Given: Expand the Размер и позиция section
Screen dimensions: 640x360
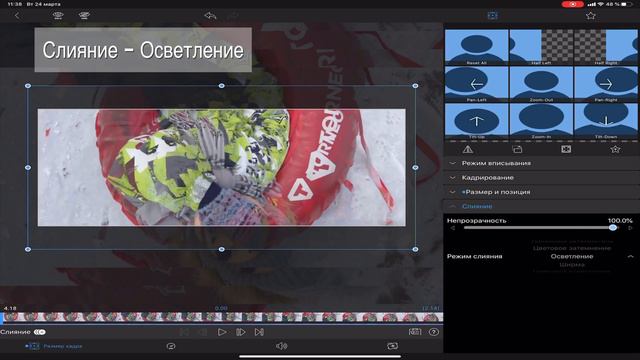Looking at the screenshot, I should point(541,192).
